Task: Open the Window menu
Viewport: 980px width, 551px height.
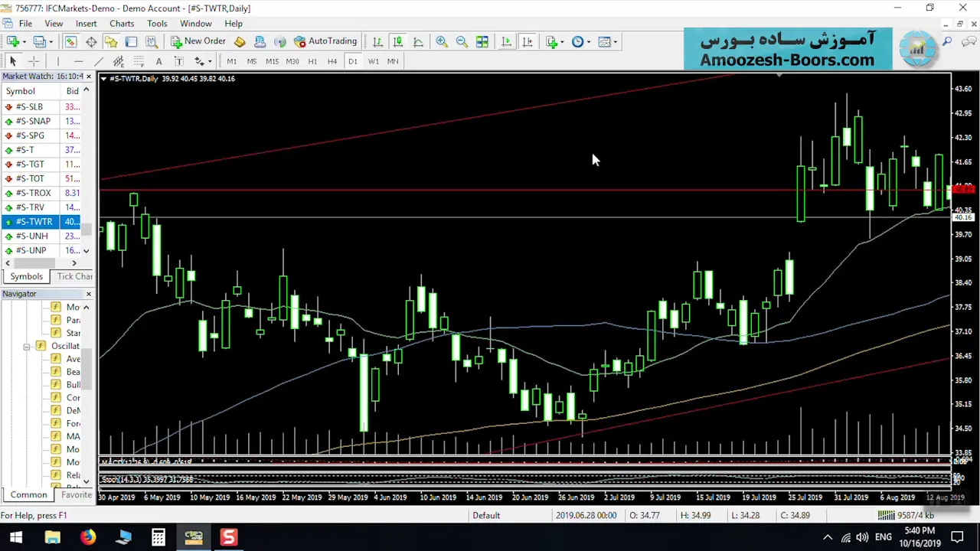Action: [195, 23]
